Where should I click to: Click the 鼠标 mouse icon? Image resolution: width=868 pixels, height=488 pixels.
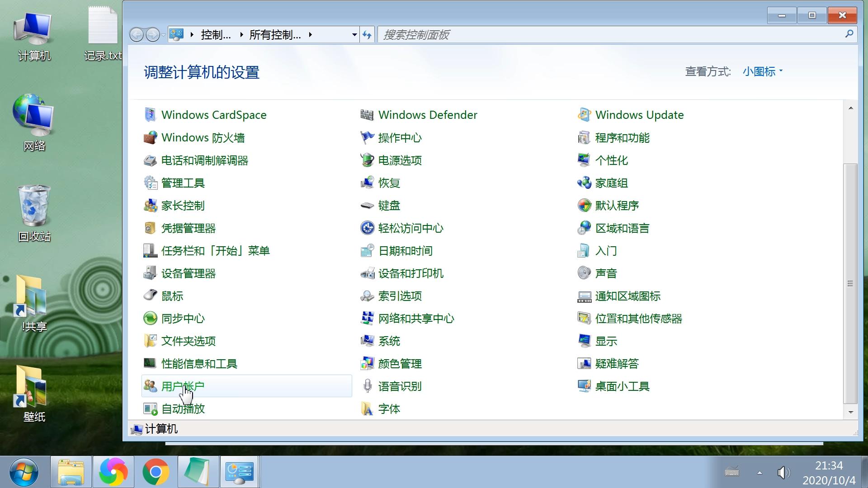[150, 296]
